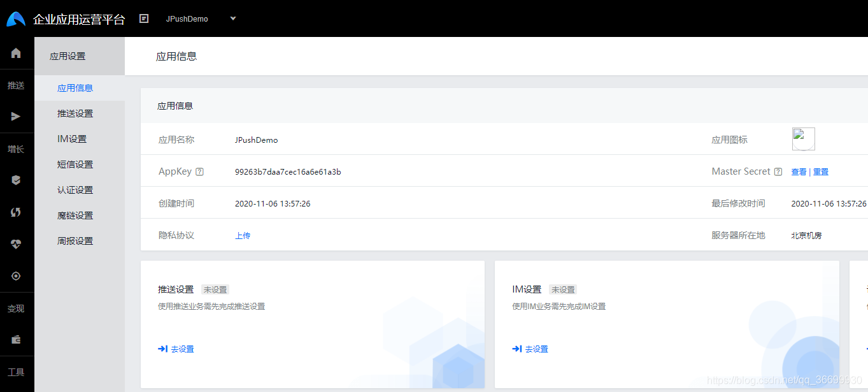Open IM设置 in settings menu
This screenshot has width=868, height=392.
pos(72,139)
